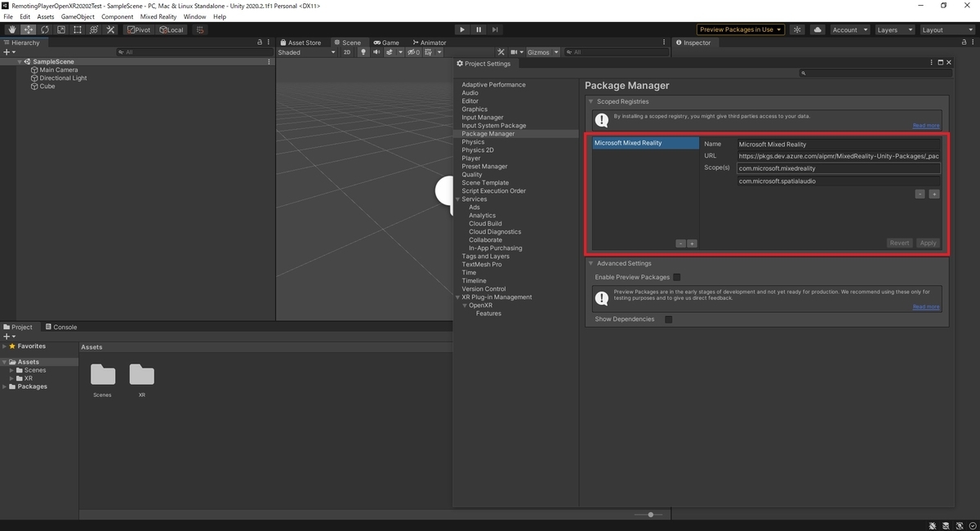Toggle scene grid visibility icon

(x=428, y=52)
